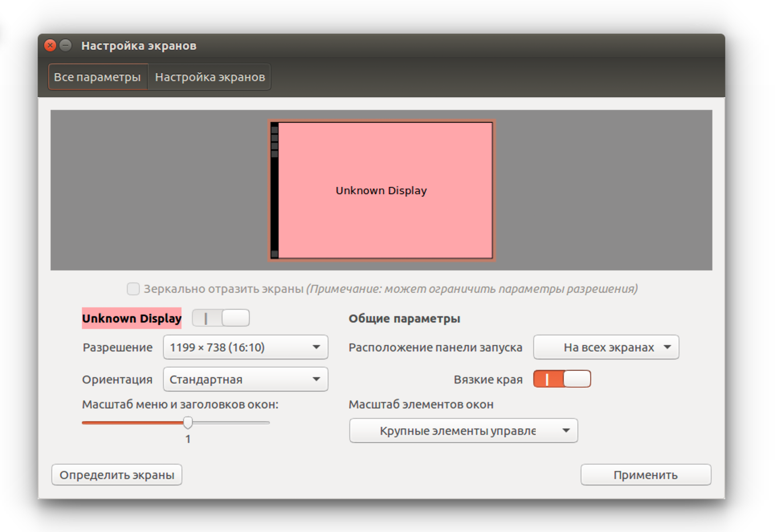Open Расположение панели запуска dropdown
Viewport: 775px width, 532px height.
coord(606,347)
